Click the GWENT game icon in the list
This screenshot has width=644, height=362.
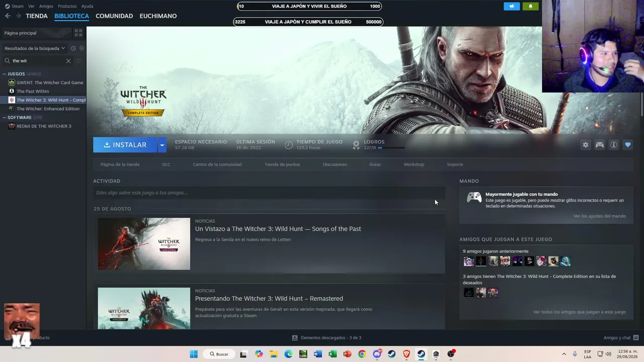tap(12, 82)
